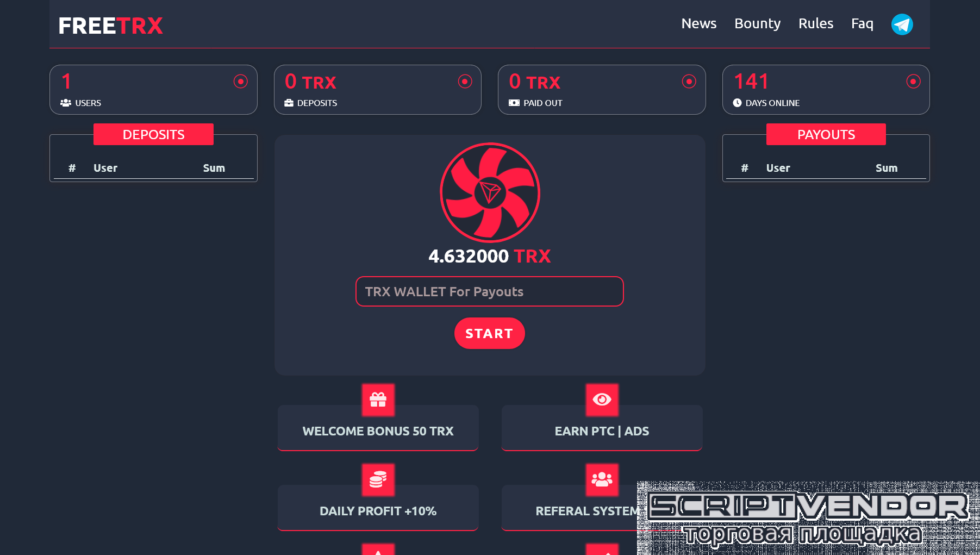The height and width of the screenshot is (555, 980).
Task: Click the Sum column header in Payouts table
Action: [886, 168]
